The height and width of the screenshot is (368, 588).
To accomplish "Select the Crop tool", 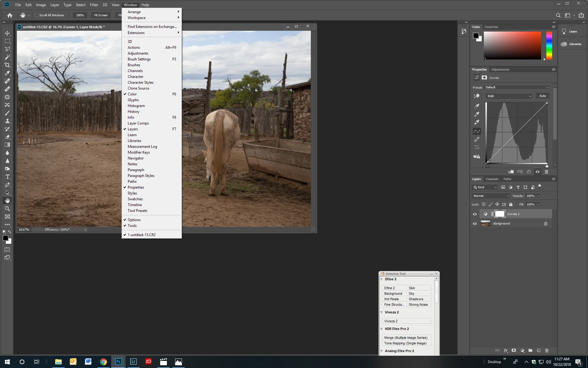I will click(x=7, y=65).
